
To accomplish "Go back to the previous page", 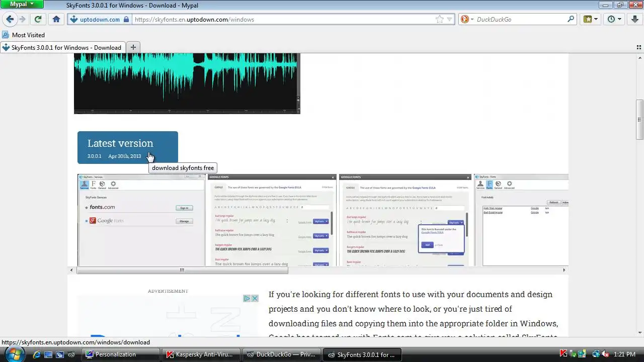I will (x=10, y=19).
